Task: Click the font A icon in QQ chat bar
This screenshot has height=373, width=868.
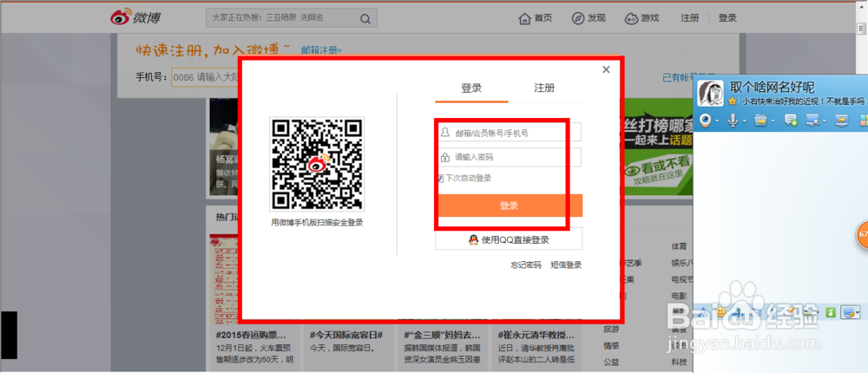Action: coord(703,312)
